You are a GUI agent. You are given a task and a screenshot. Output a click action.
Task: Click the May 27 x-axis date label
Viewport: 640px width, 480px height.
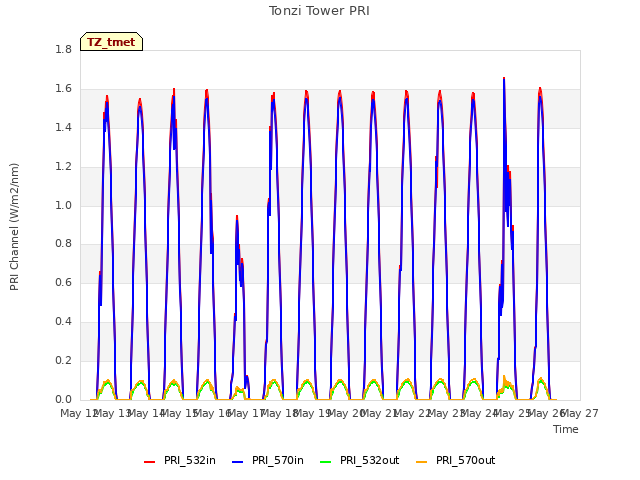coord(580,414)
